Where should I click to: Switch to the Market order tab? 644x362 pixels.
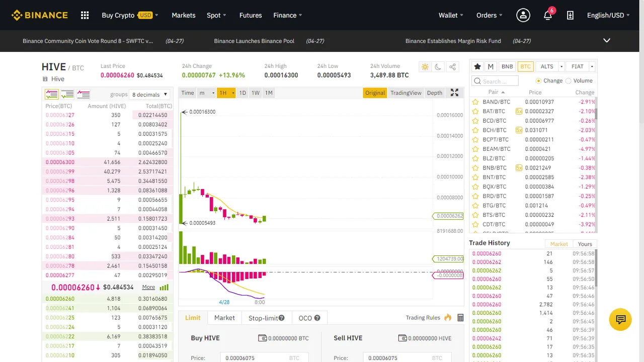[224, 318]
